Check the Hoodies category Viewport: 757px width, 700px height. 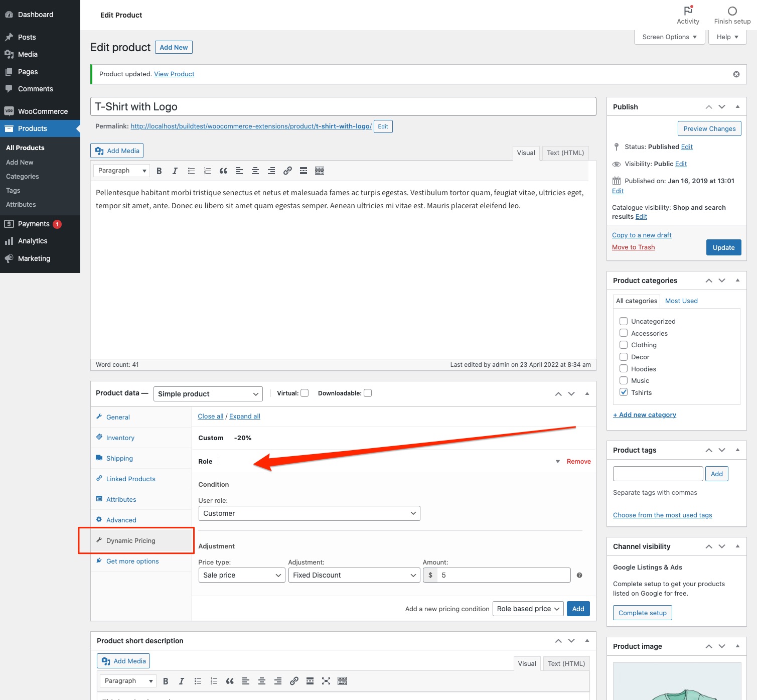624,368
